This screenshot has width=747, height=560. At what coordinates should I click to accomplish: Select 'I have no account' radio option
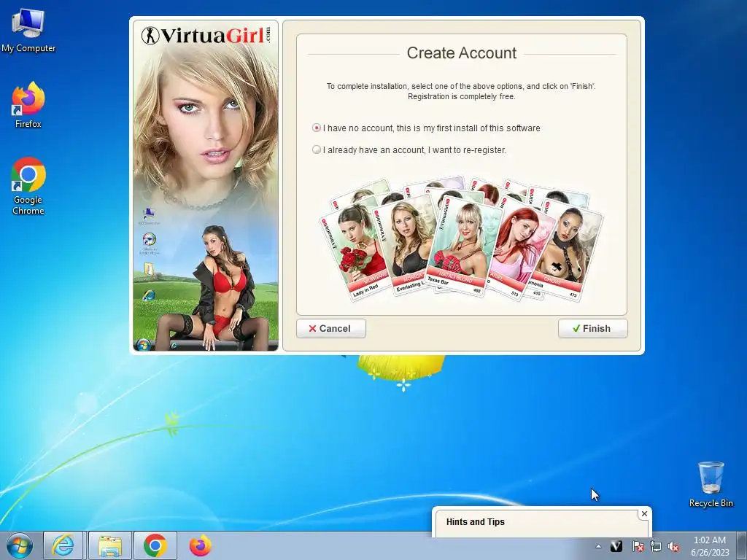(317, 128)
